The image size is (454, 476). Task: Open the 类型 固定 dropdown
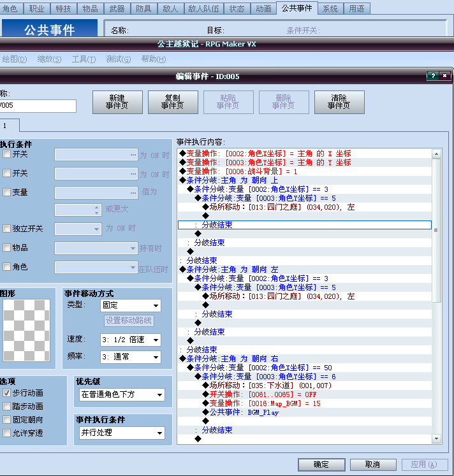tap(131, 305)
